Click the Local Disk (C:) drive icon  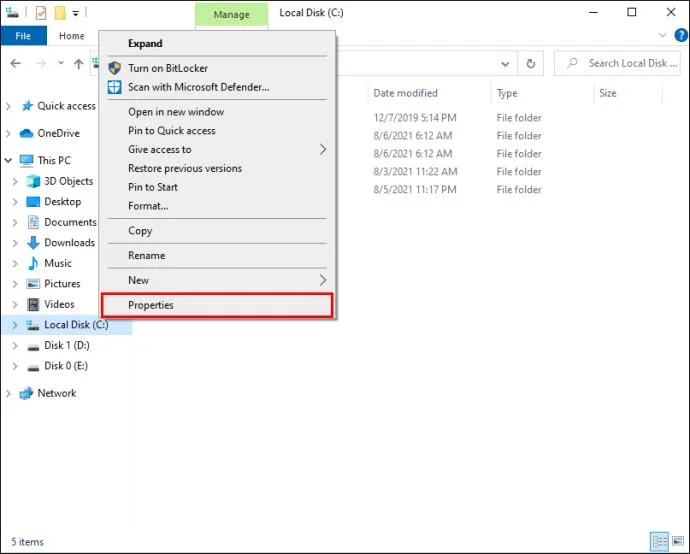pyautogui.click(x=33, y=325)
